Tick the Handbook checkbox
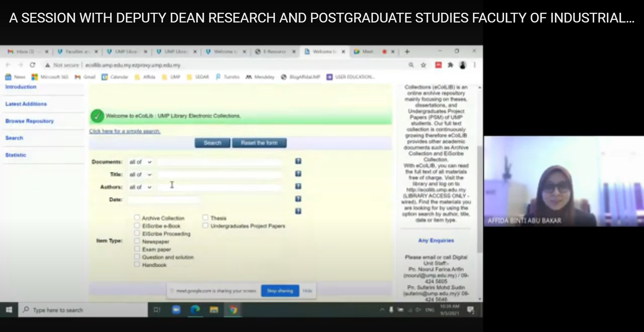Screen dimensions: 644x332 pos(137,264)
